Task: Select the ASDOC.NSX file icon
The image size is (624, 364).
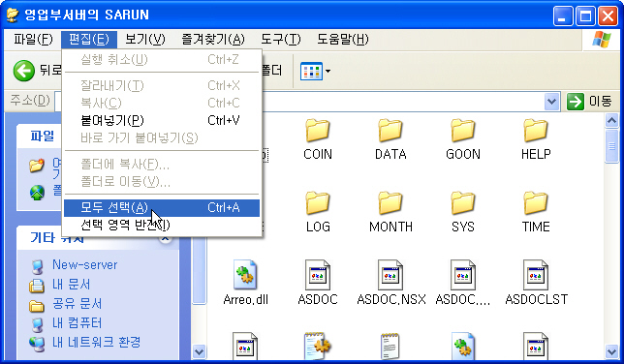Action: (390, 275)
